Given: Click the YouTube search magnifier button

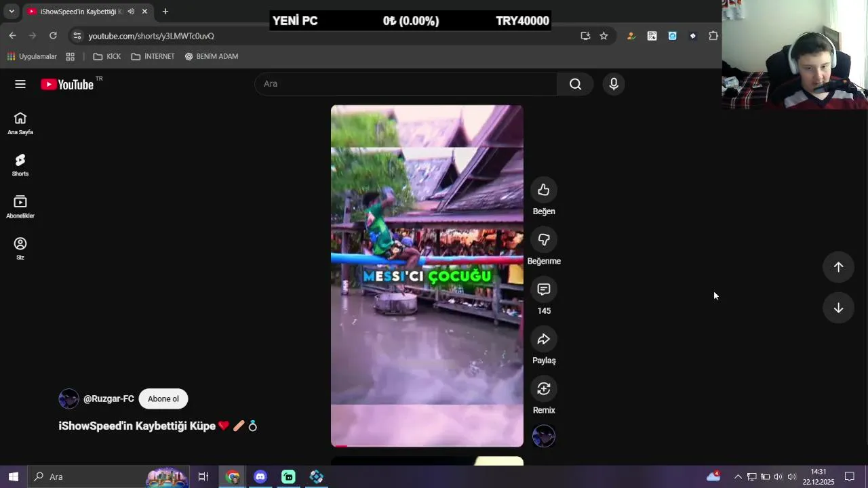Looking at the screenshot, I should [x=575, y=84].
